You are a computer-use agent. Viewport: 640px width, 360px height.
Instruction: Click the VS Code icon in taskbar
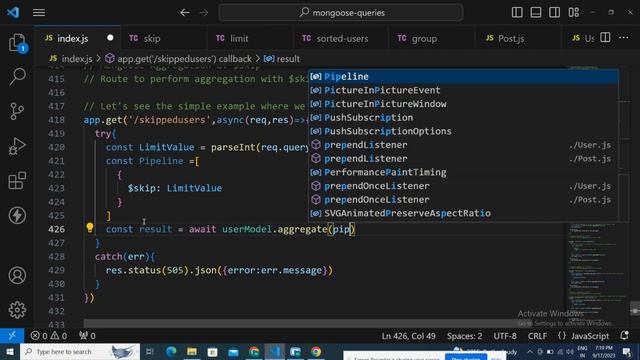point(275,351)
